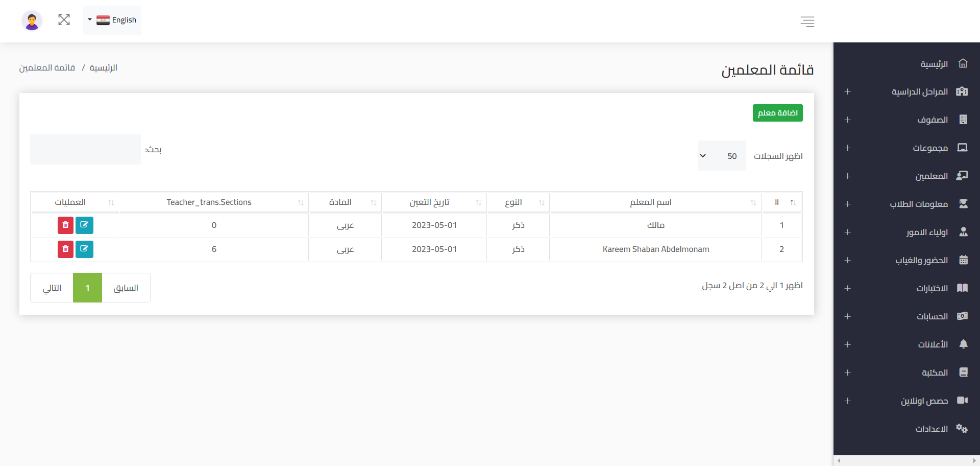The image size is (980, 466).
Task: Click inside the بحث search field
Action: pyautogui.click(x=85, y=149)
